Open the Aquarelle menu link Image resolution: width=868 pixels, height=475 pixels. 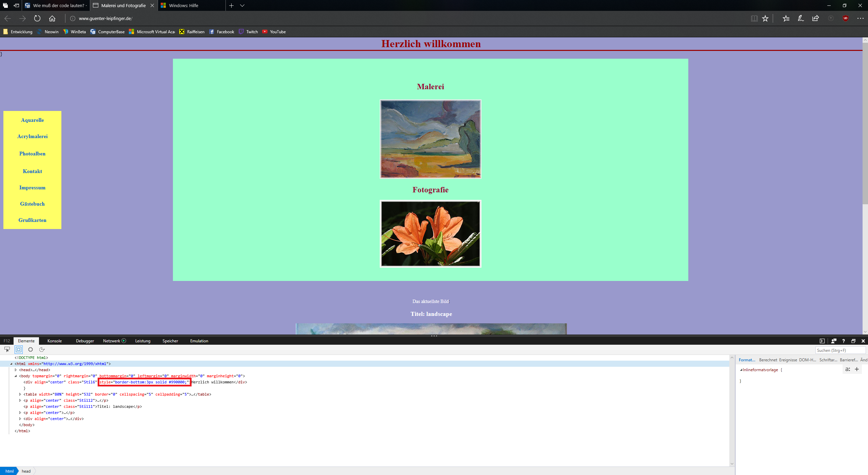[x=32, y=120]
